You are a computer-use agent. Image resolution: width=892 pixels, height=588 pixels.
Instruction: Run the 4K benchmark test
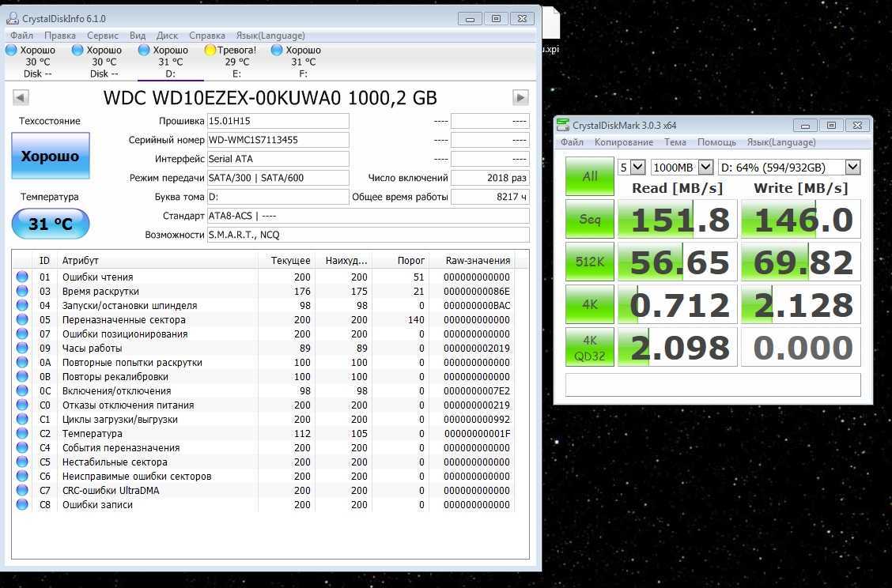point(590,304)
